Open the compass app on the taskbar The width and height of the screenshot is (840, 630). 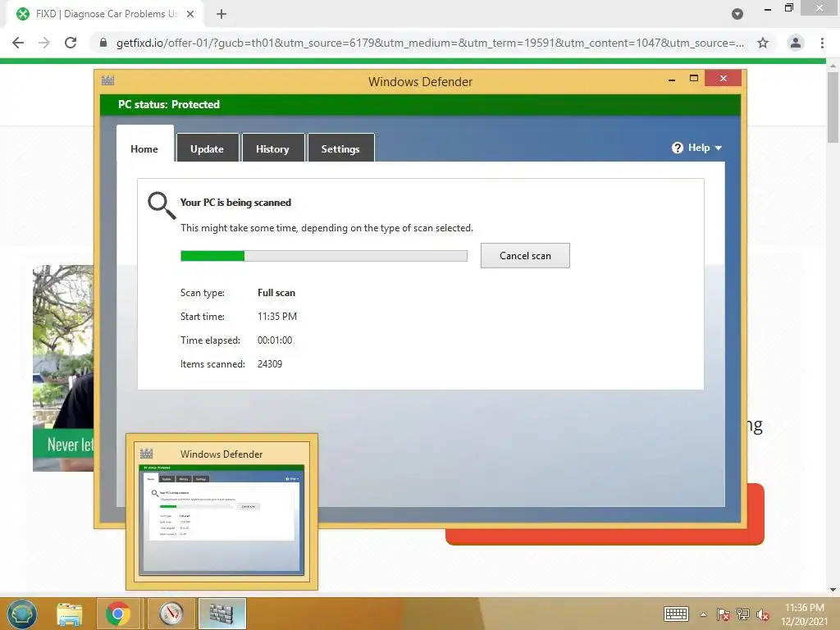pyautogui.click(x=171, y=614)
